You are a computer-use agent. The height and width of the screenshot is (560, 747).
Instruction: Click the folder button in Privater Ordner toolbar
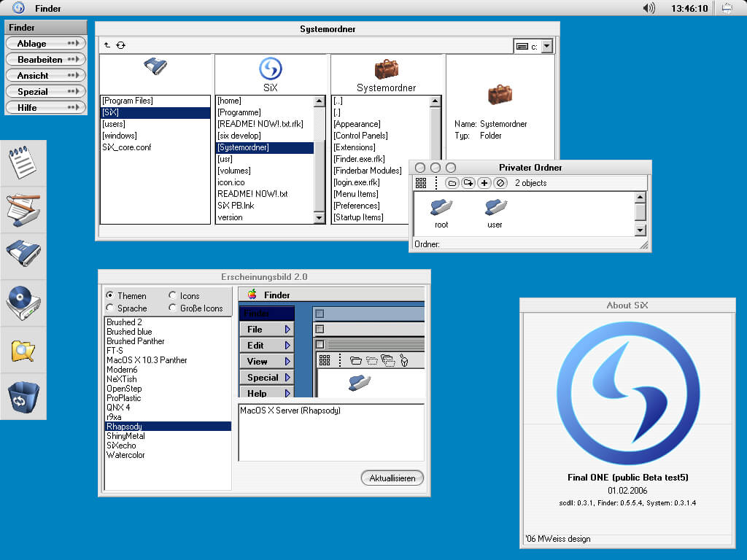click(452, 183)
